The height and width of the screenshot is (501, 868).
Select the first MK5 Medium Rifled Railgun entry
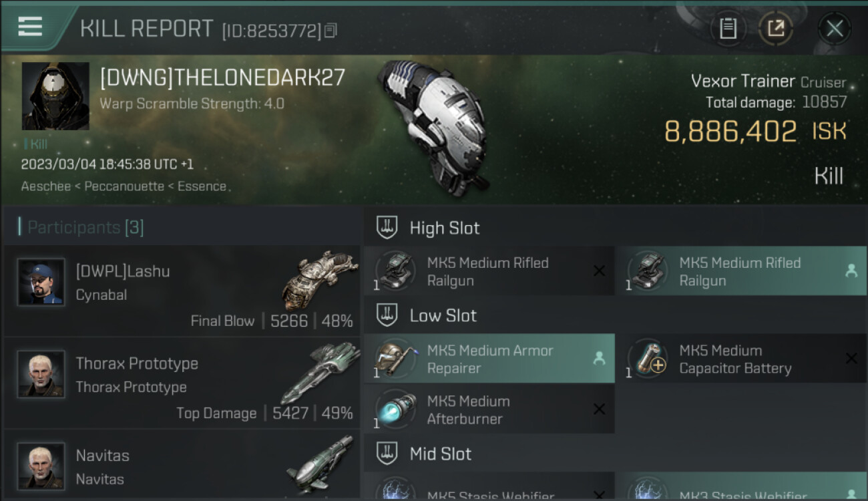pyautogui.click(x=489, y=271)
